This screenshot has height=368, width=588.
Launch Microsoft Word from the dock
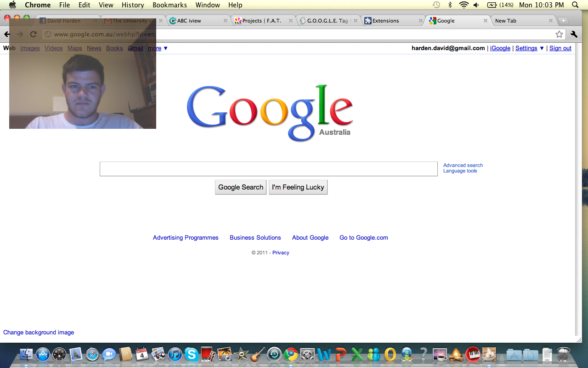coord(324,354)
